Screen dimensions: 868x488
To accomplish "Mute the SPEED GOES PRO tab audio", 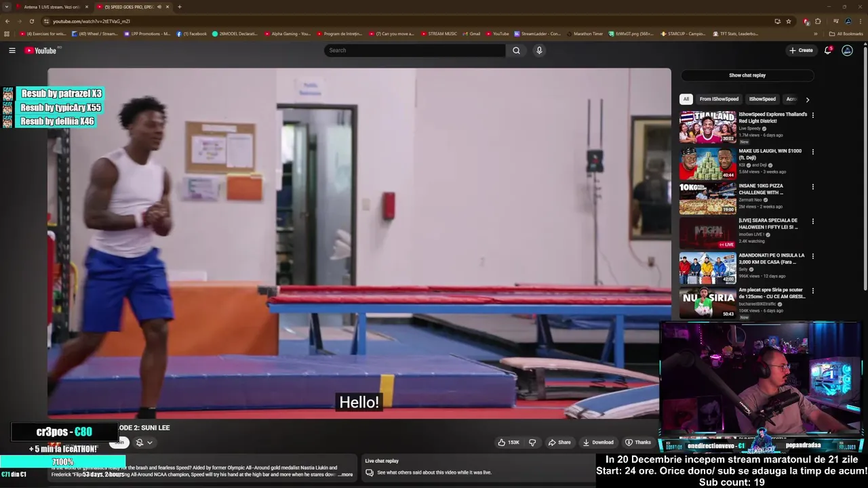I will pos(159,7).
